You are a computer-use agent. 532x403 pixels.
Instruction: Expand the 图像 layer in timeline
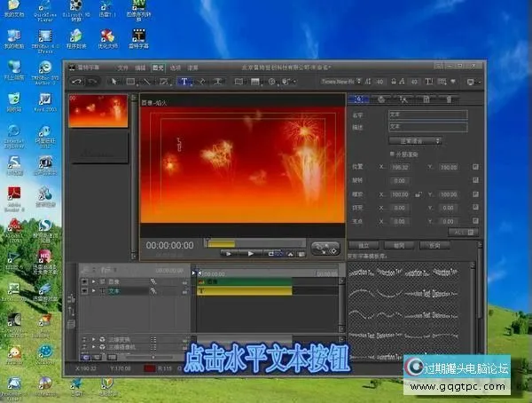pyautogui.click(x=95, y=281)
